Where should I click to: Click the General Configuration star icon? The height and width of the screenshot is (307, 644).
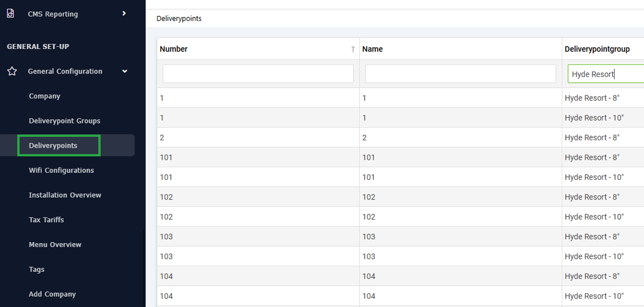pos(12,71)
